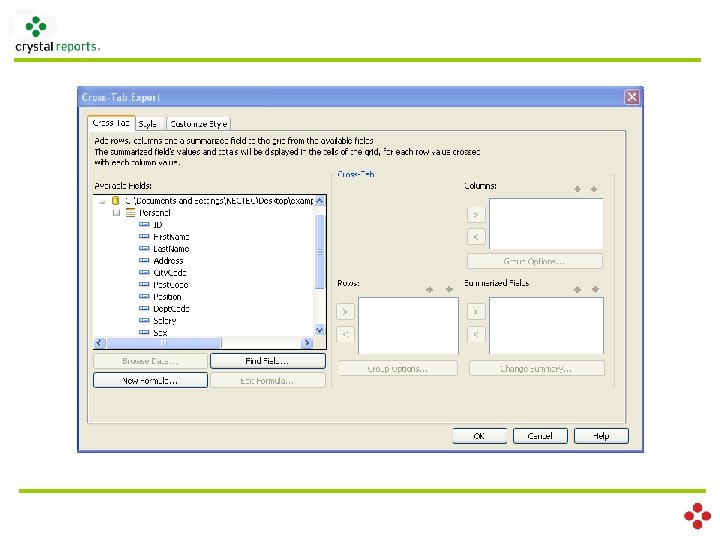Remove field from Summarized Fields with arrow
This screenshot has height=540, width=720.
[x=476, y=334]
